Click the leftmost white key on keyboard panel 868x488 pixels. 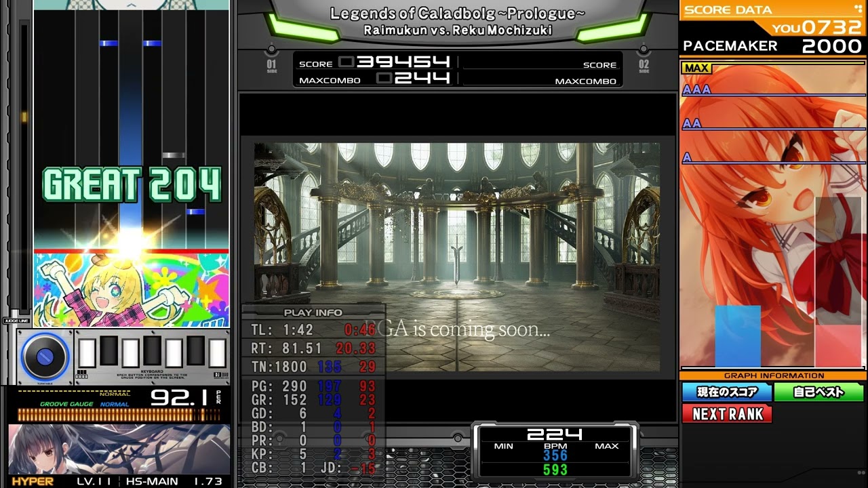pos(87,352)
